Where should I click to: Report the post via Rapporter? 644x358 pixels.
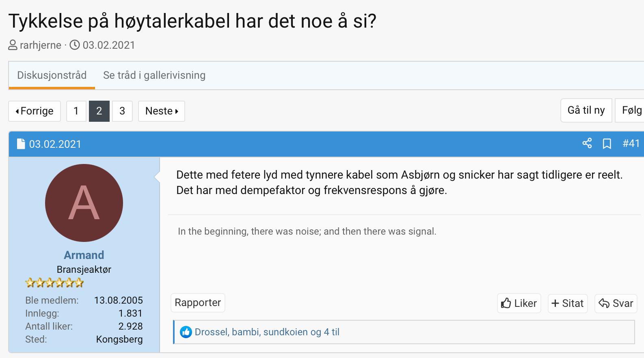[198, 303]
